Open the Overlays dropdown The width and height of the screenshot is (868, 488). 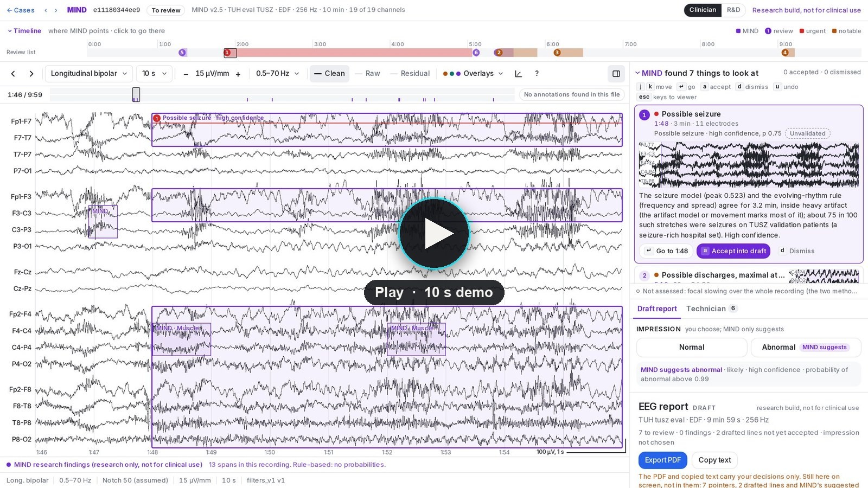point(473,74)
